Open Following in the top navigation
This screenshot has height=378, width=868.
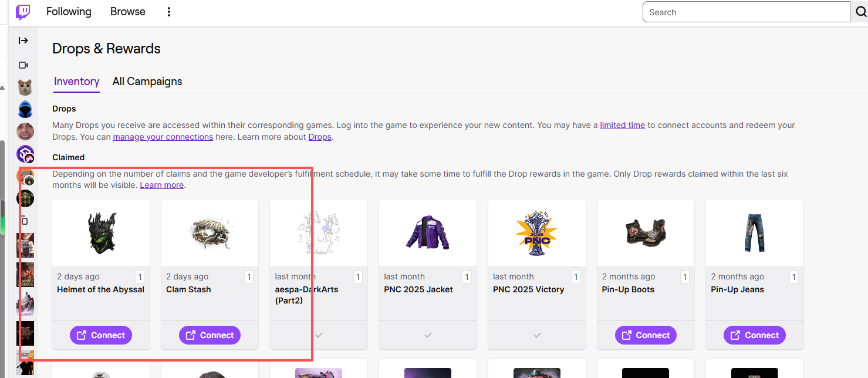(x=69, y=12)
